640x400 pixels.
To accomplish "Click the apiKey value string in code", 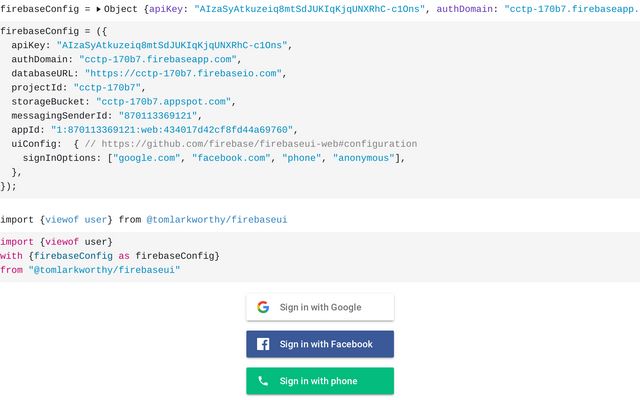I will click(172, 45).
